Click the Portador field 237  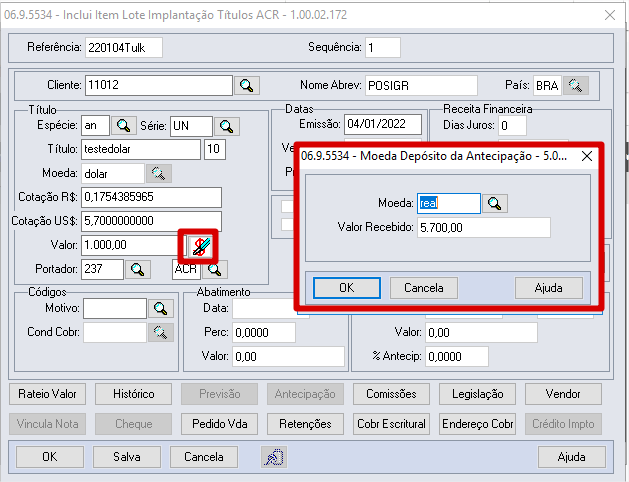coord(102,269)
